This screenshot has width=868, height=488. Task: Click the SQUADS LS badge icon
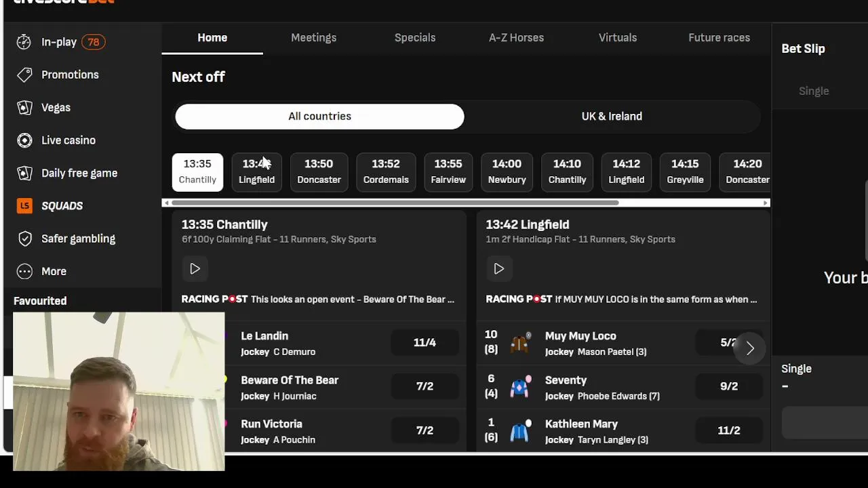(24, 206)
